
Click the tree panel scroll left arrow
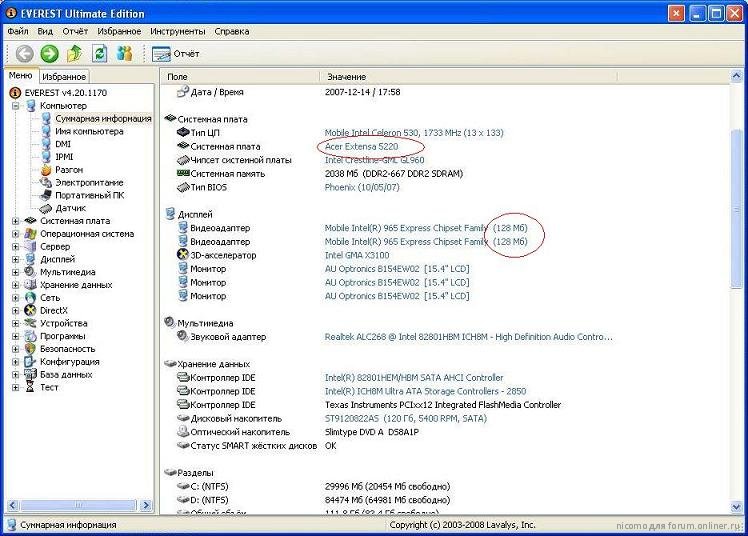tap(13, 505)
